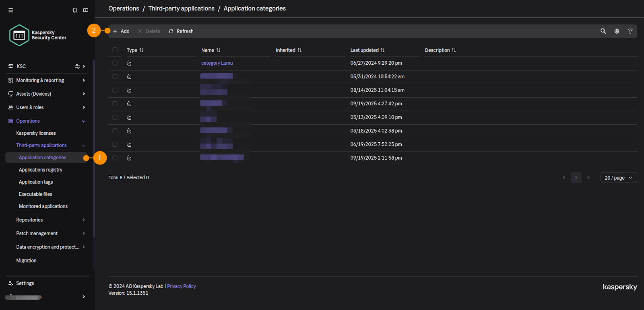Click the search magnifier icon in toolbar
This screenshot has width=644, height=310.
603,31
